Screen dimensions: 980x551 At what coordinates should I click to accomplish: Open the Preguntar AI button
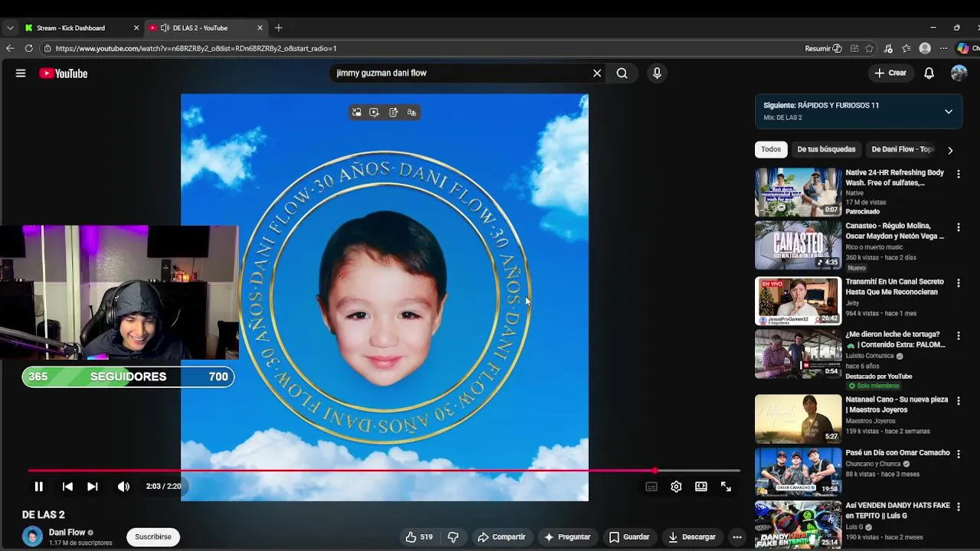coord(567,537)
